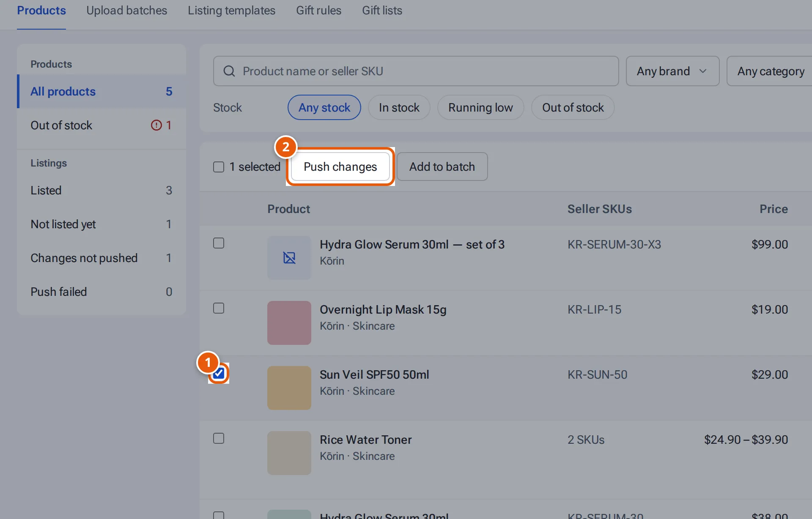Viewport: 812px width, 519px height.
Task: Tick the Rice Water Toner checkbox
Action: (x=219, y=438)
